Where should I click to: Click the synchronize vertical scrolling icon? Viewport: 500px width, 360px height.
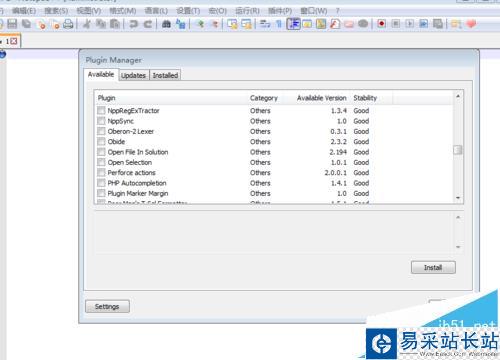[232, 24]
